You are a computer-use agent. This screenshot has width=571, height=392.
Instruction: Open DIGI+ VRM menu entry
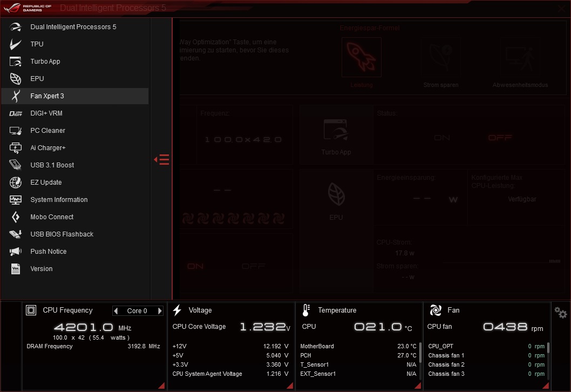(75, 113)
